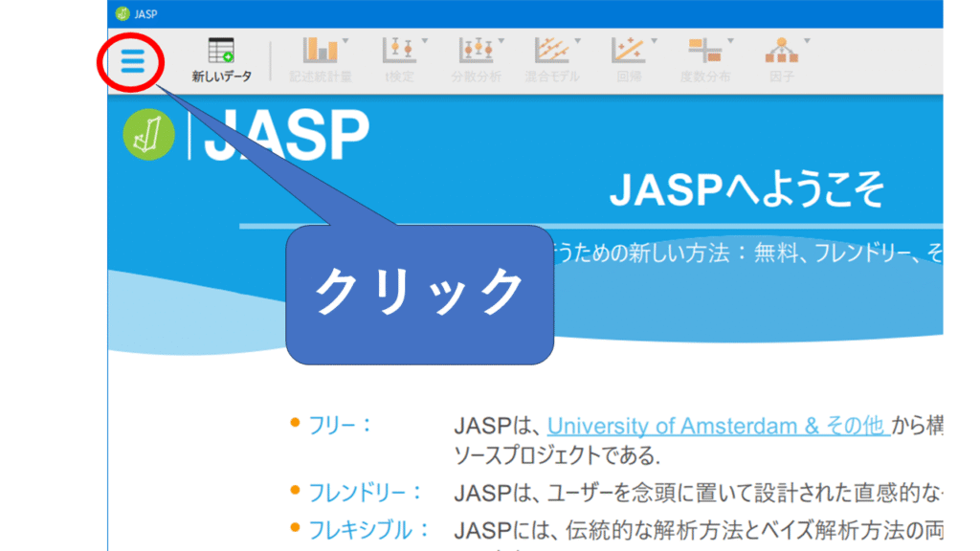Click the ソースプロジェクトである. text line
The height and width of the screenshot is (551, 980).
(557, 456)
